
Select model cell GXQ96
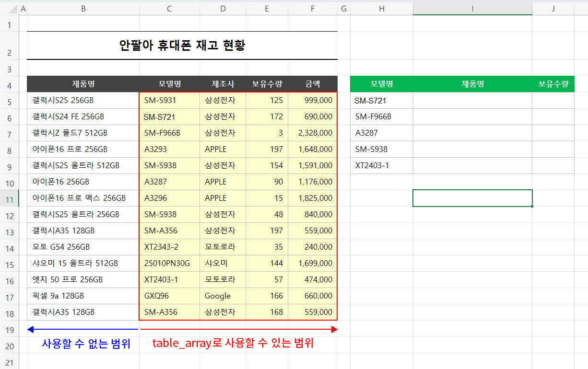(x=169, y=296)
